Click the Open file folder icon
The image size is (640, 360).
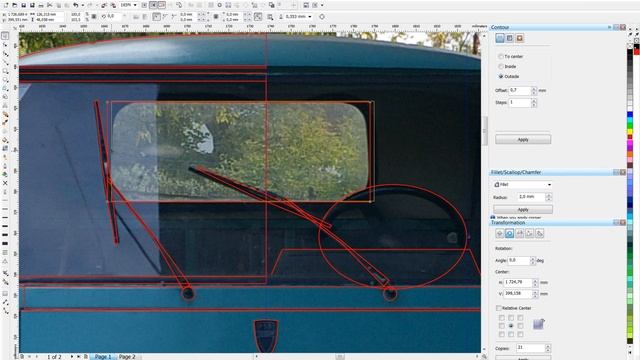14,5
